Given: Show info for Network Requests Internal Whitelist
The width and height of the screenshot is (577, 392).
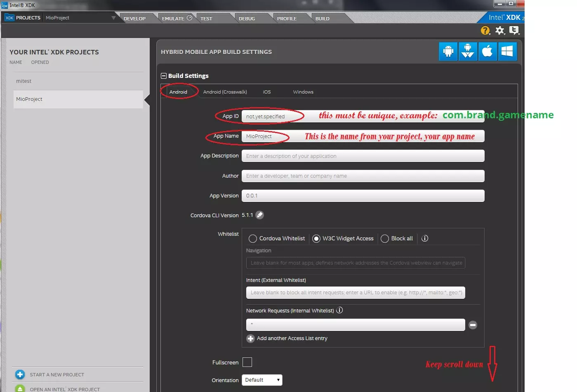Looking at the screenshot, I should click(x=339, y=310).
